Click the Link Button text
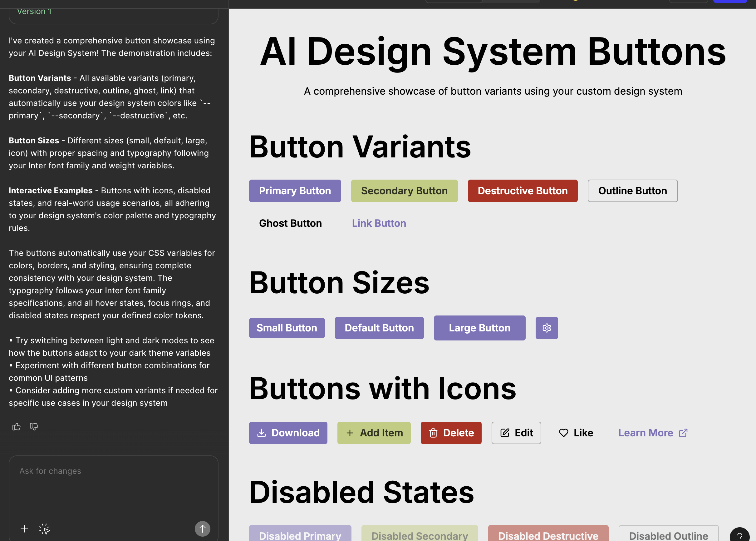Screen dimensions: 756x541 tap(379, 223)
